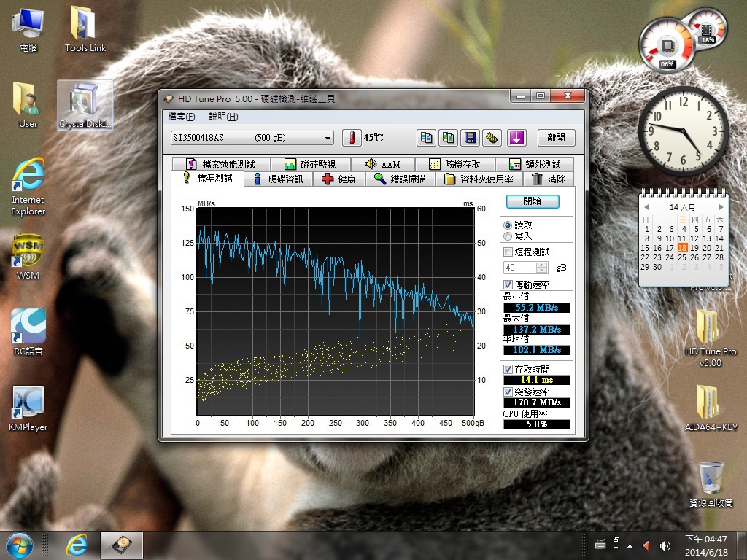This screenshot has width=747, height=560.
Task: Open HD Tune options icon
Action: pos(492,138)
